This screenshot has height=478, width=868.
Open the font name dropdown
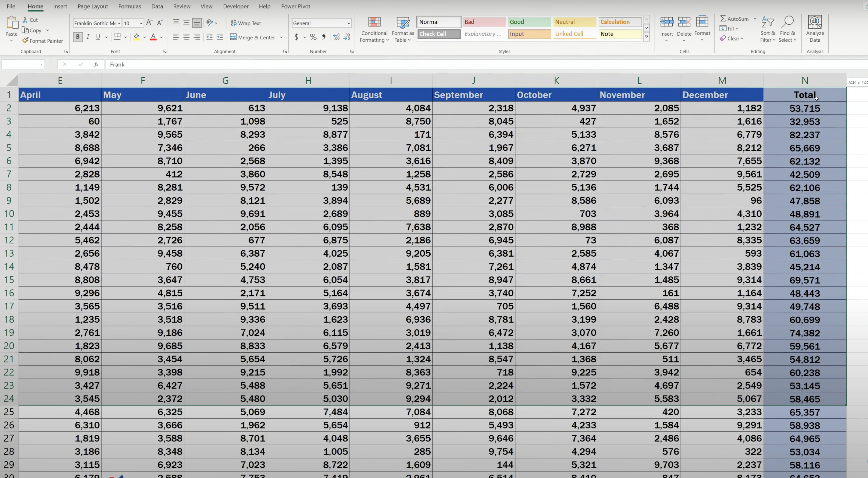[x=119, y=23]
